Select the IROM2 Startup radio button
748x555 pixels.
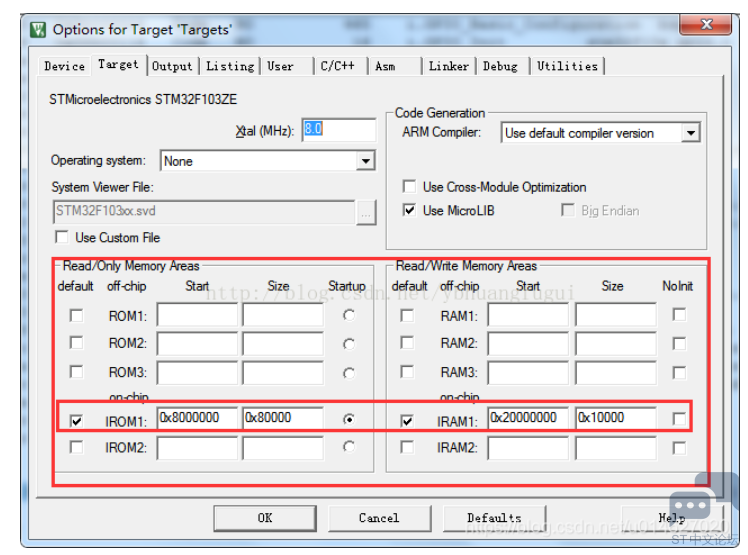[349, 447]
